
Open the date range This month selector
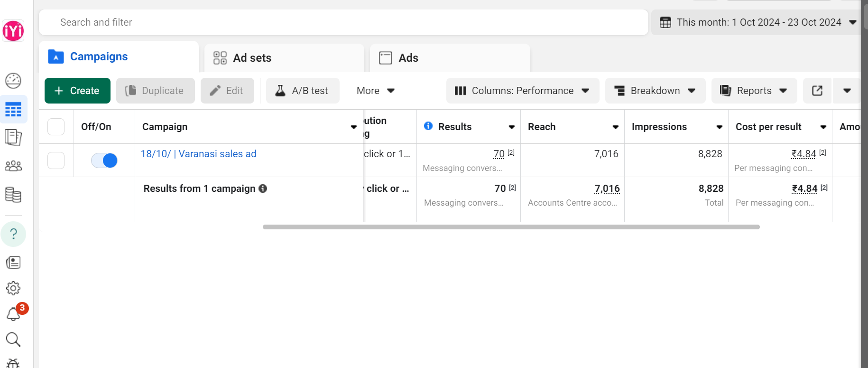click(x=757, y=22)
